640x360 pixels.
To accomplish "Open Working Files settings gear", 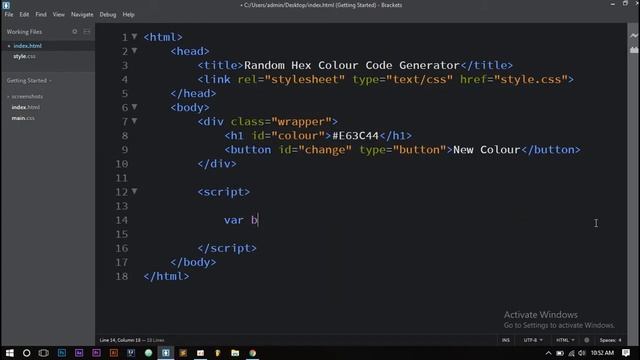I will click(x=75, y=31).
